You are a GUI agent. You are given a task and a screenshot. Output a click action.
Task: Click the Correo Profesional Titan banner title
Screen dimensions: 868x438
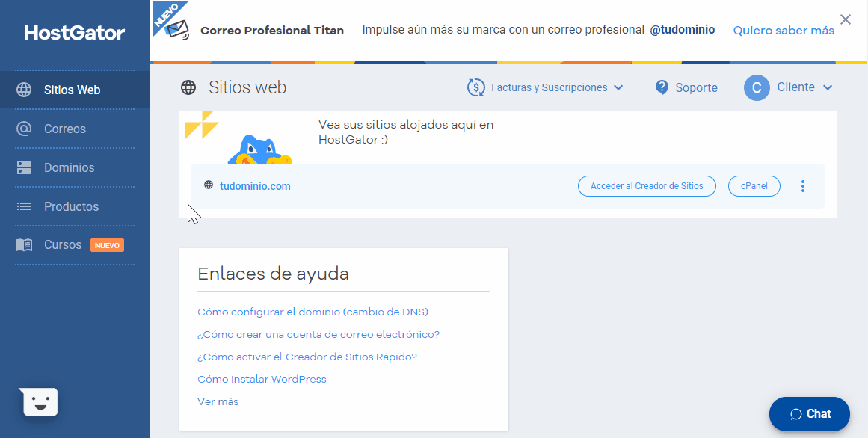272,31
